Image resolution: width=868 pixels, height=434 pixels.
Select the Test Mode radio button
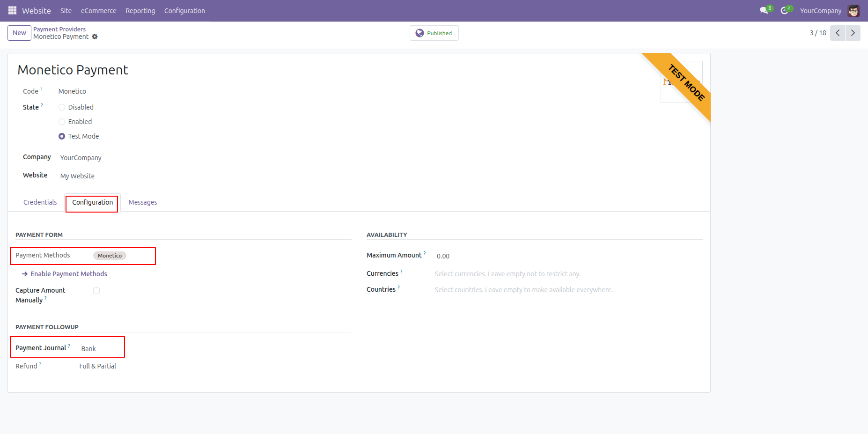[62, 136]
